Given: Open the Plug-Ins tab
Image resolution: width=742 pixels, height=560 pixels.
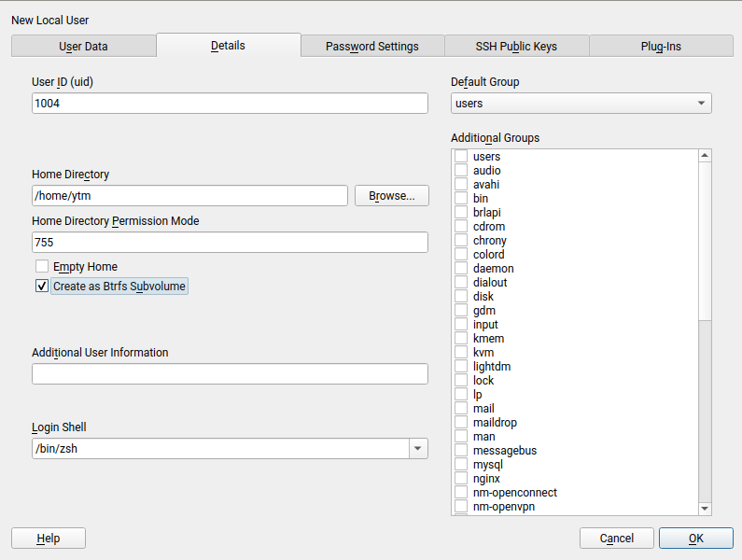Looking at the screenshot, I should (660, 46).
